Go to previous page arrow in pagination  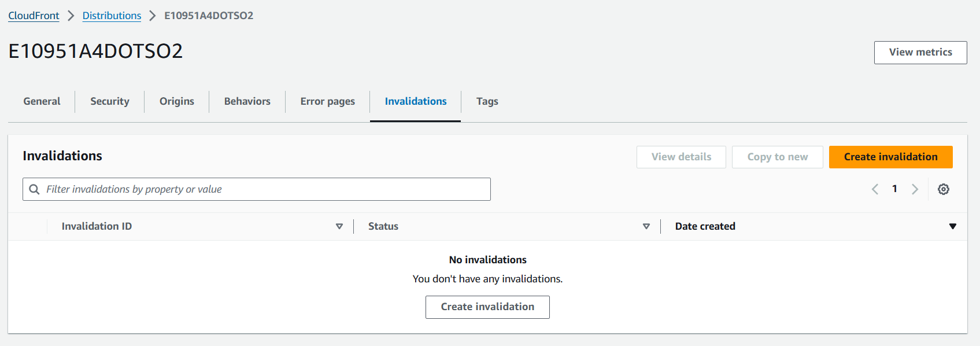pos(875,189)
